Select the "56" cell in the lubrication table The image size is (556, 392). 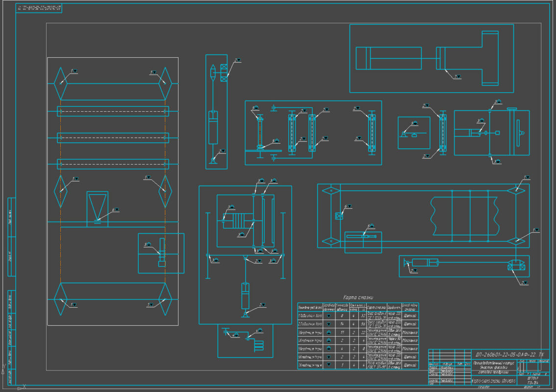point(363,324)
